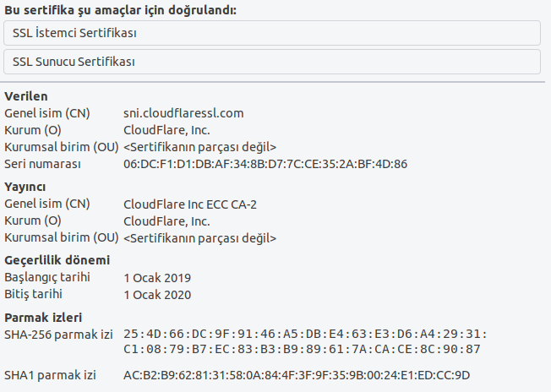The image size is (551, 392).
Task: Click the start date 1 Ocak 2019
Action: point(157,278)
